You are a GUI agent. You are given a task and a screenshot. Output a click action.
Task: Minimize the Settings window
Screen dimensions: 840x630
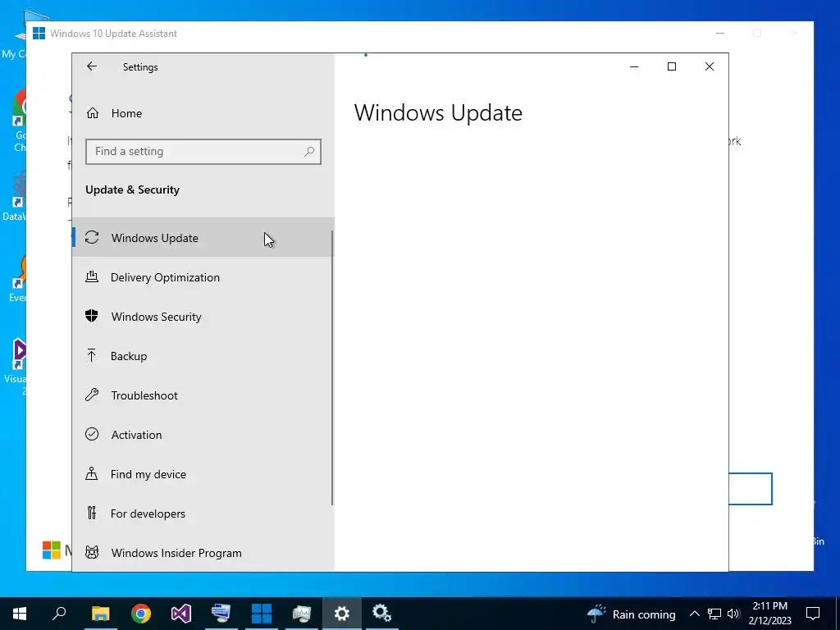pos(634,66)
